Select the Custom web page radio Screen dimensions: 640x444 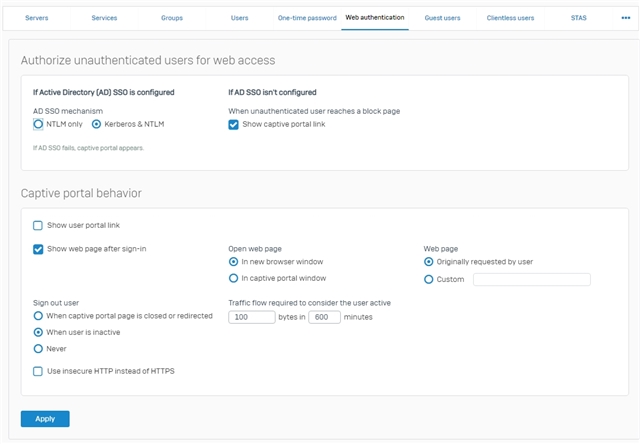coord(429,280)
